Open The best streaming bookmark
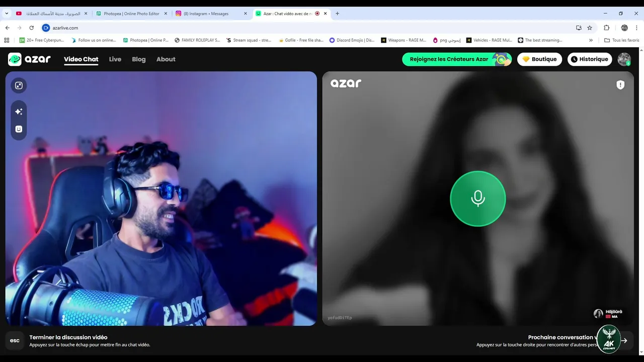Screen dimensions: 644x362 540,40
